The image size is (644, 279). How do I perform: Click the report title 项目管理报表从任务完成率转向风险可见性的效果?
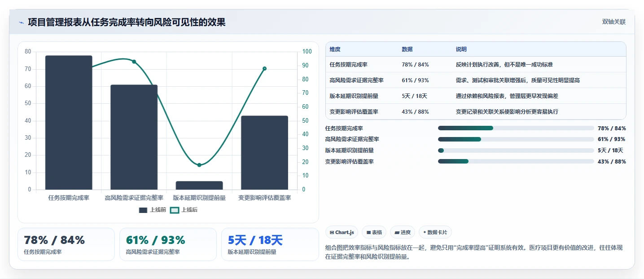click(127, 22)
